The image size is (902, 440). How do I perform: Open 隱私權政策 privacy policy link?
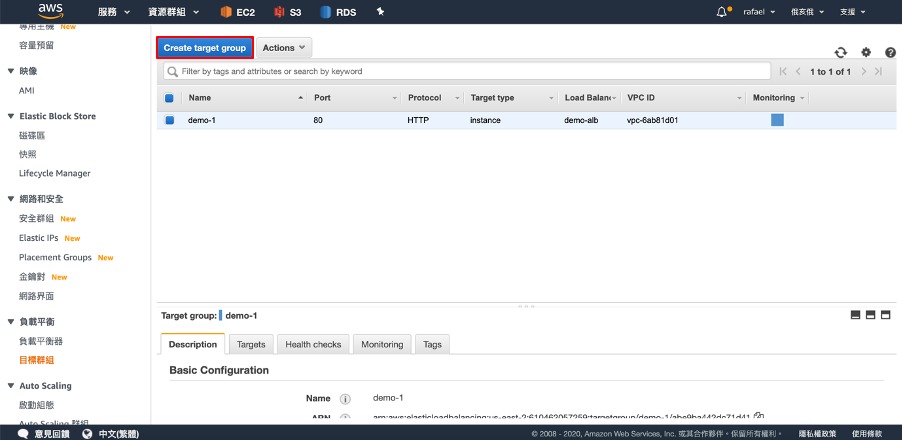pos(817,434)
